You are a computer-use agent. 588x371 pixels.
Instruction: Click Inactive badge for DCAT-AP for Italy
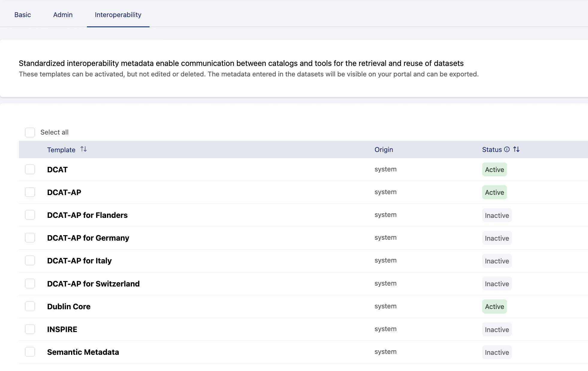497,261
